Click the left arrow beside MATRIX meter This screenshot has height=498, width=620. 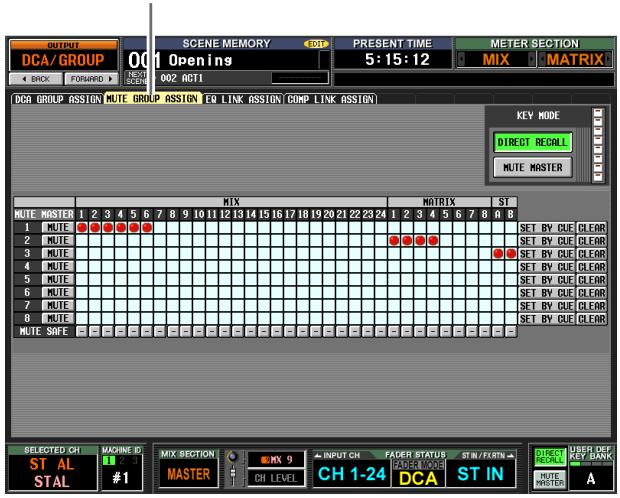(x=542, y=60)
